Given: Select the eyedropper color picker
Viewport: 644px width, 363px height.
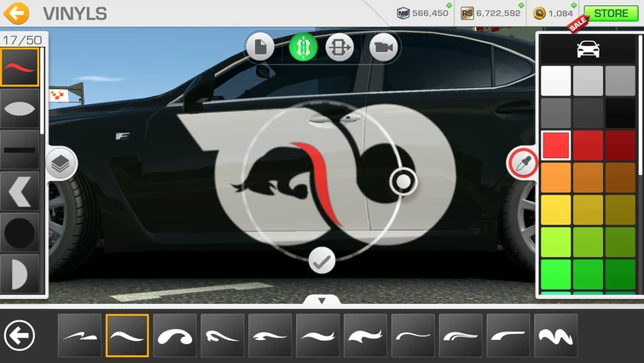Looking at the screenshot, I should (523, 164).
